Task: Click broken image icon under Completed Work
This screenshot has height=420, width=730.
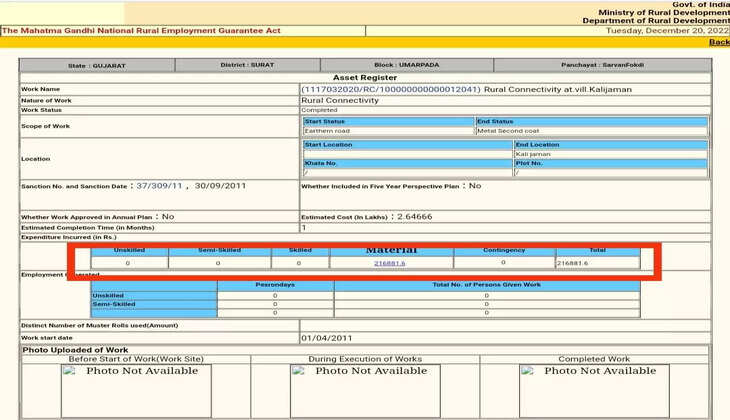Action: pyautogui.click(x=527, y=371)
